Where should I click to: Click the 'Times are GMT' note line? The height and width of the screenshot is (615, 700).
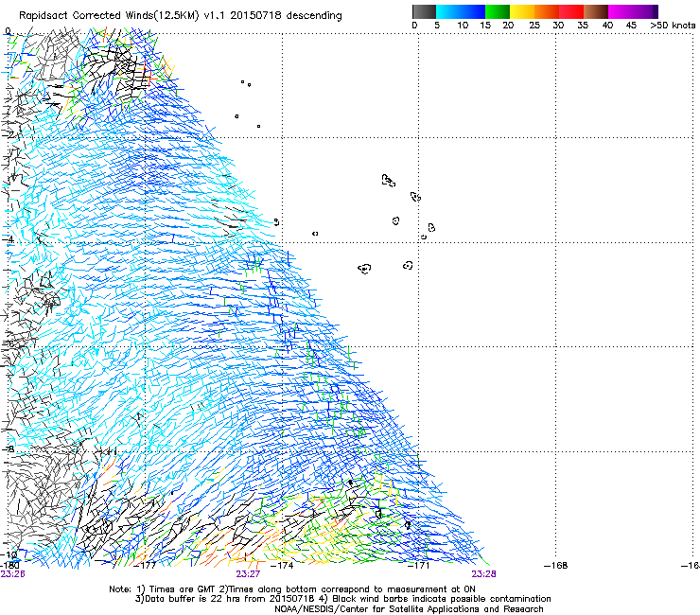coord(292,589)
